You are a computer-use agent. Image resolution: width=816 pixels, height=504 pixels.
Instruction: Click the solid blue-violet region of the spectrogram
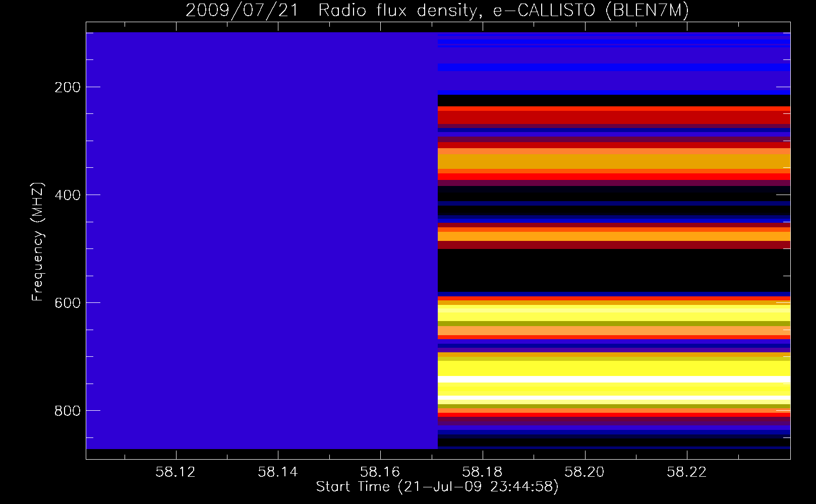tap(262, 240)
